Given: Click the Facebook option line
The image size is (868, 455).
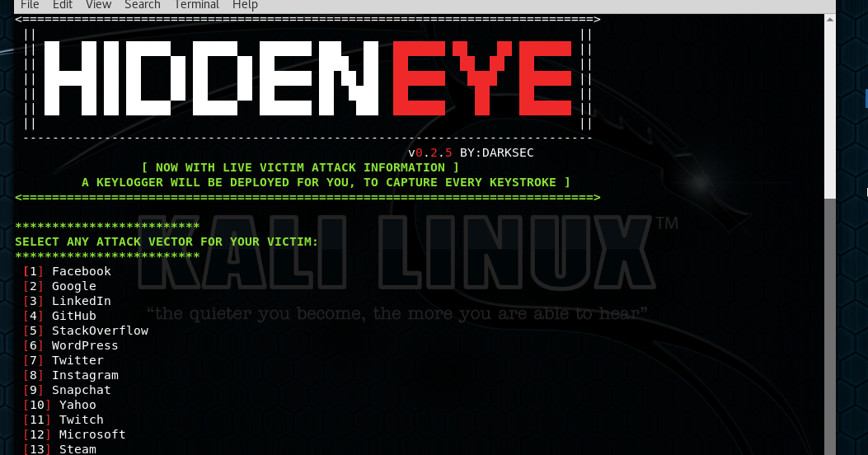Looking at the screenshot, I should click(x=67, y=271).
